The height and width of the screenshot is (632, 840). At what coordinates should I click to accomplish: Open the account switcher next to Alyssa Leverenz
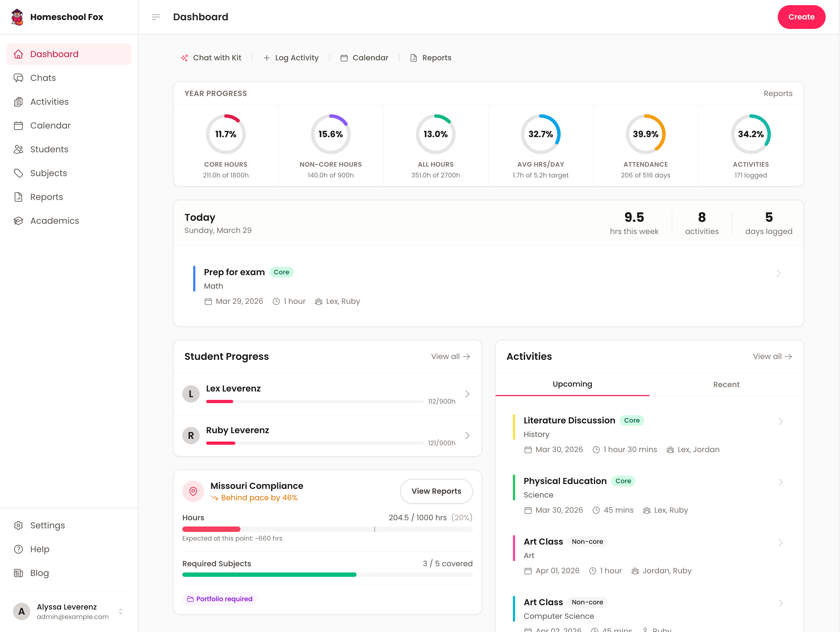tap(121, 611)
